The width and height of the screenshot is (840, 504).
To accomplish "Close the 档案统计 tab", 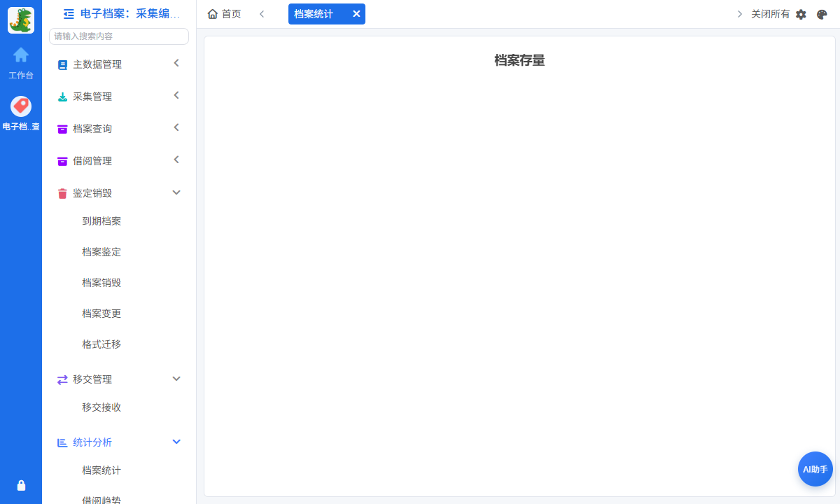I will [x=356, y=14].
